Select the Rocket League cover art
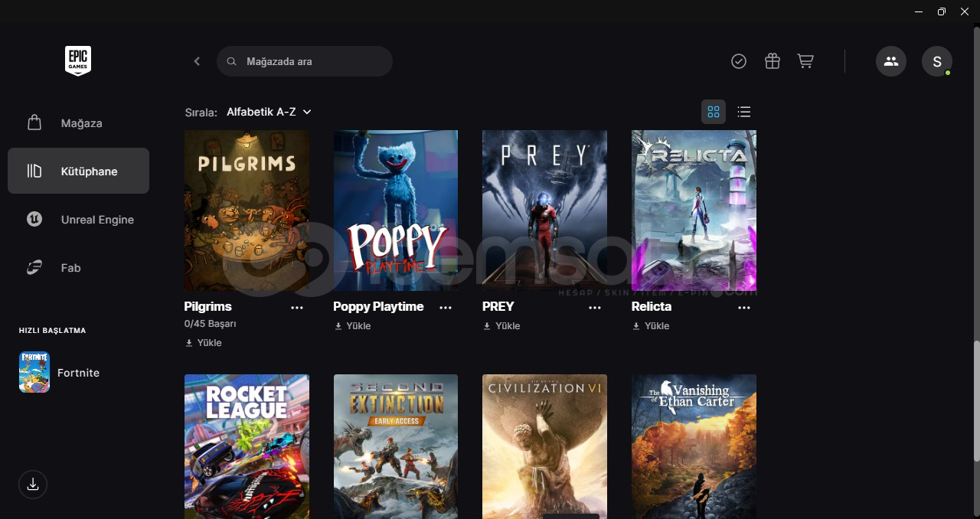980x519 pixels. [247, 446]
